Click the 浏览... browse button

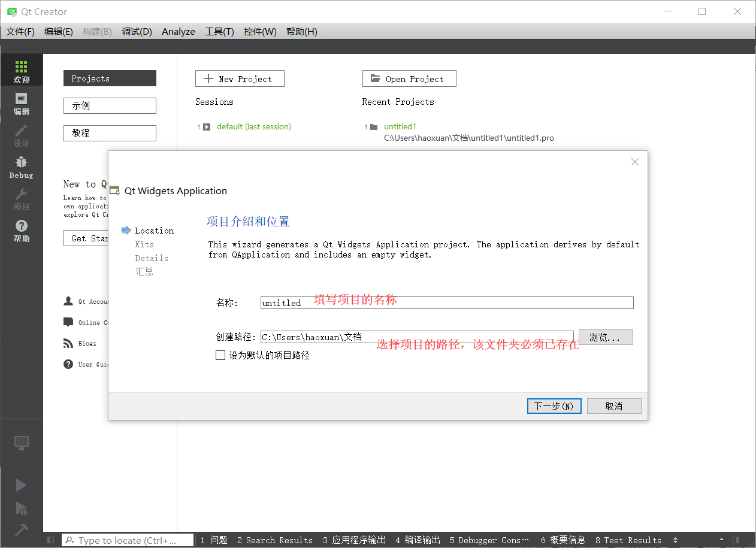(605, 337)
